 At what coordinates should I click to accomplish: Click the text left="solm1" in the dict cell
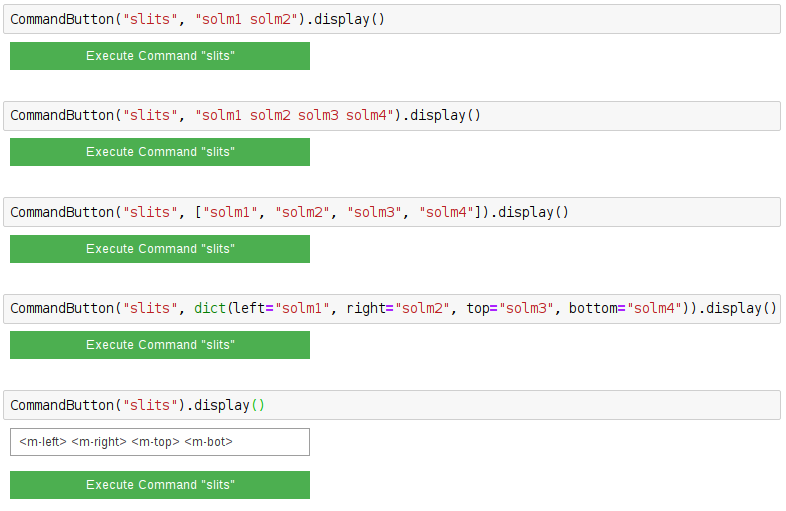click(x=282, y=308)
